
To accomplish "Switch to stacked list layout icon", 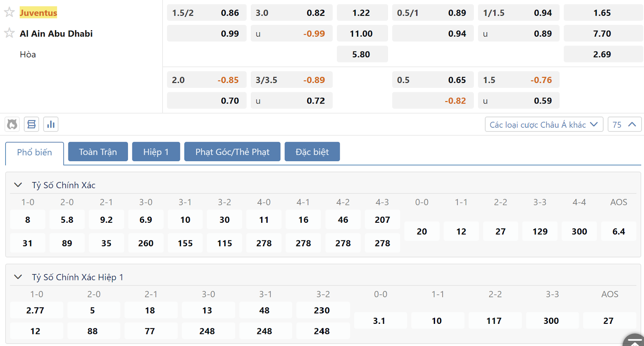I will [31, 124].
